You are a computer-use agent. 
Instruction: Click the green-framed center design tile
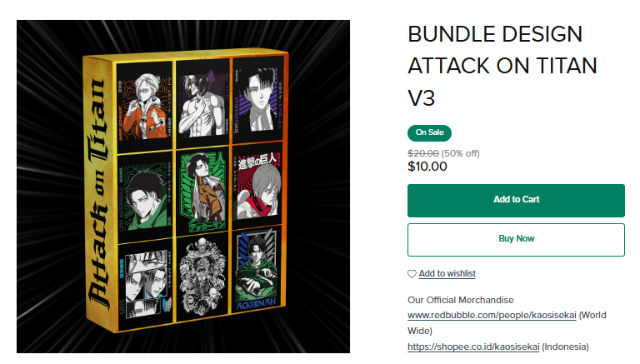(x=202, y=191)
